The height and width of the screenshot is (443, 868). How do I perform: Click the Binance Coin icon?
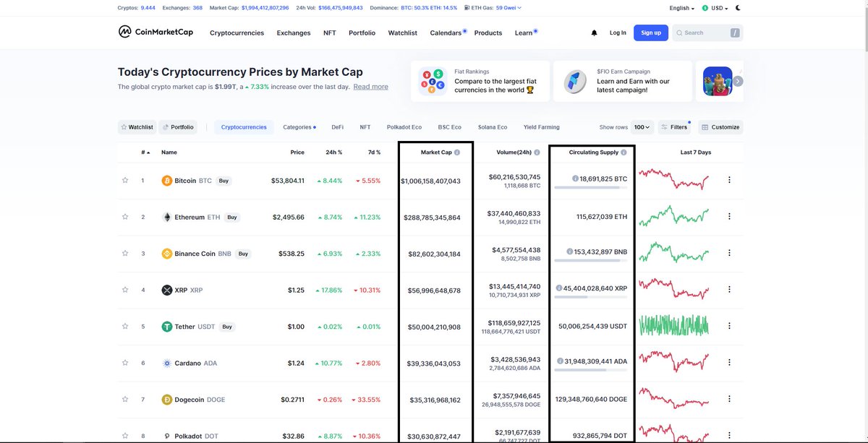click(167, 254)
